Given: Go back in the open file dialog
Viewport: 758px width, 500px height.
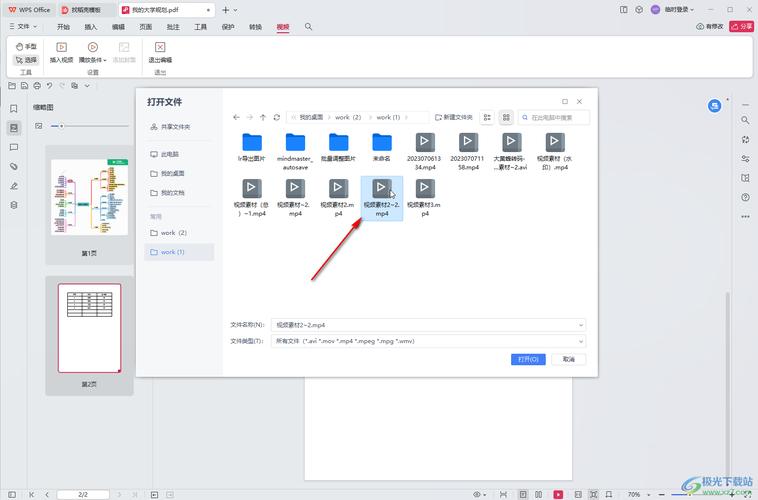Looking at the screenshot, I should tap(236, 117).
